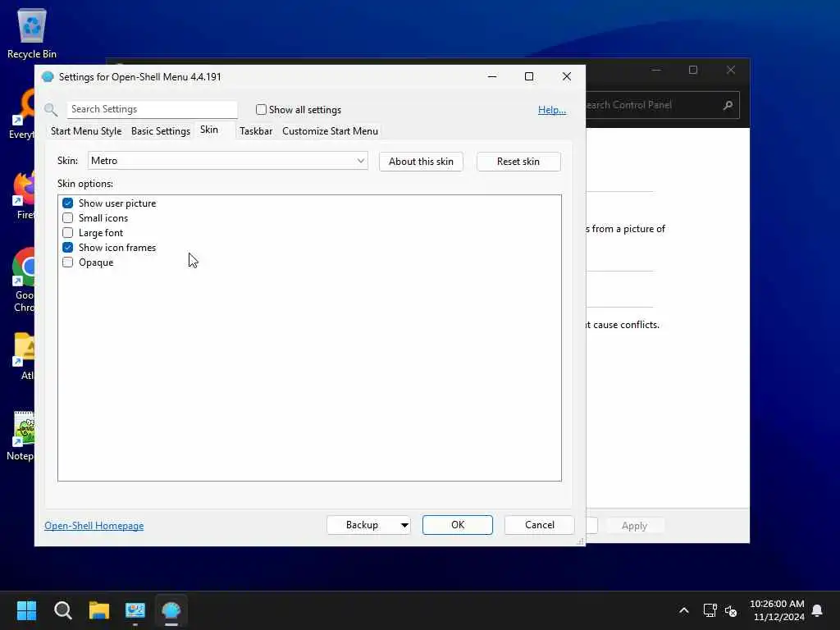Open notifications bell icon

pos(817,610)
